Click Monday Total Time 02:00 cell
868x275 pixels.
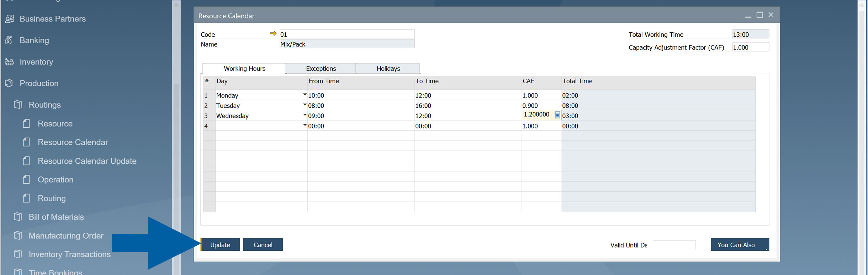point(658,95)
